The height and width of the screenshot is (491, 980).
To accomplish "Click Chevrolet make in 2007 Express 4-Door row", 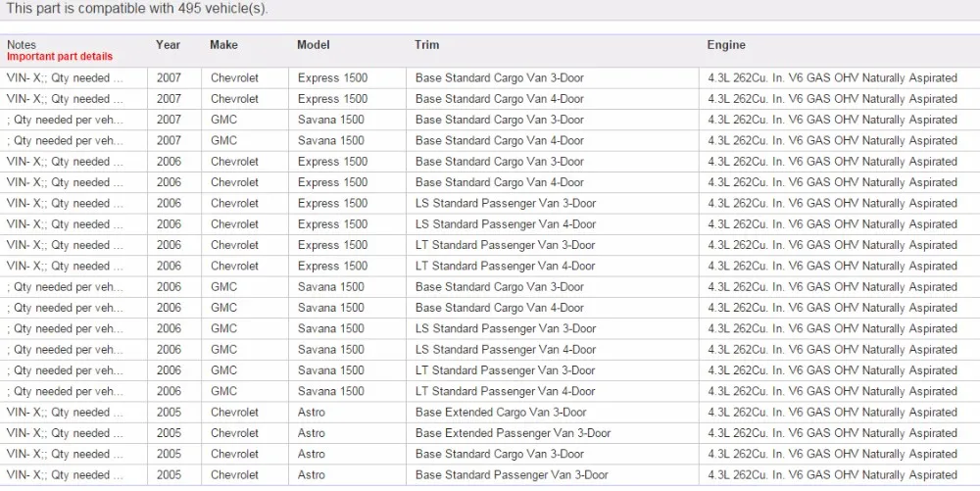I will click(x=234, y=99).
